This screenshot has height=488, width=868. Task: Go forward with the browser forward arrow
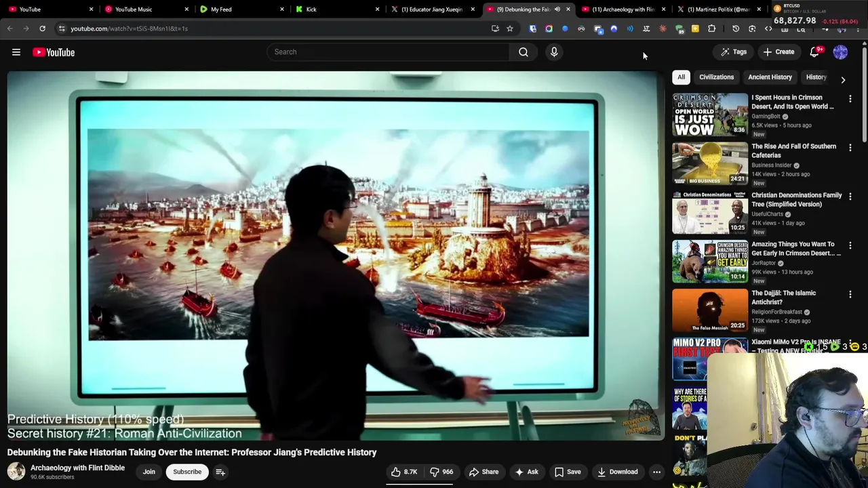point(26,28)
